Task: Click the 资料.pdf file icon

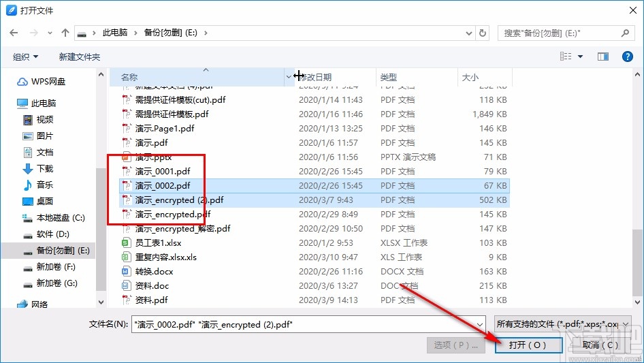Action: pos(126,300)
